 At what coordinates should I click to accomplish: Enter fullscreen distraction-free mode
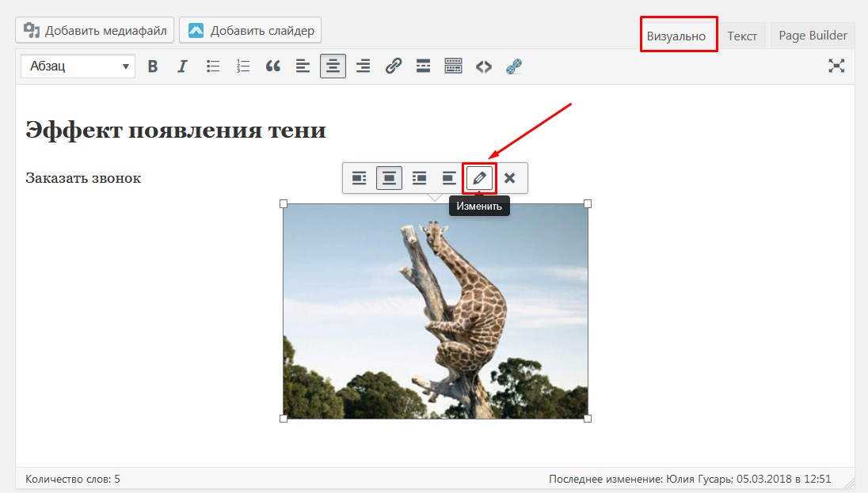(x=836, y=66)
